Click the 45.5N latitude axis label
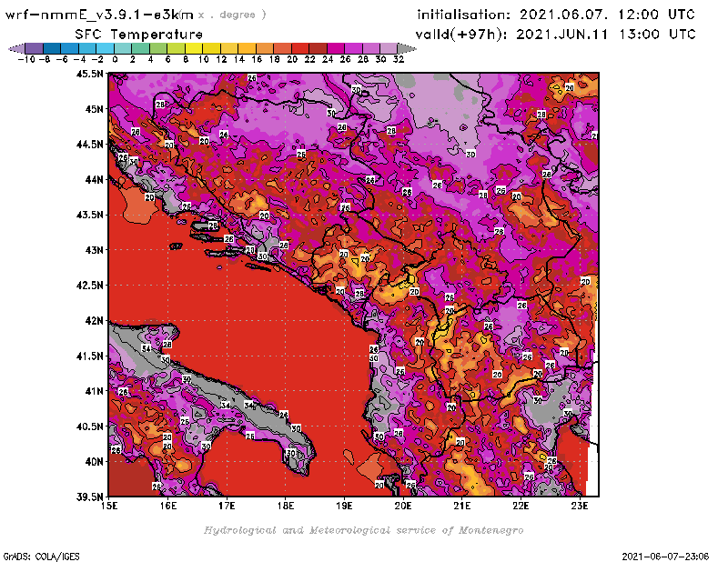The image size is (728, 562). (x=89, y=74)
